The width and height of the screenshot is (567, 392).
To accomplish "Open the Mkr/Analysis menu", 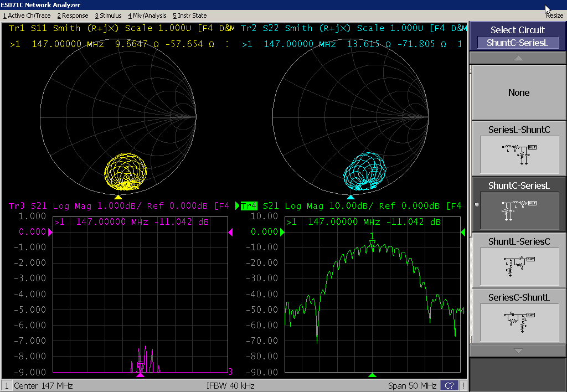I will point(147,16).
